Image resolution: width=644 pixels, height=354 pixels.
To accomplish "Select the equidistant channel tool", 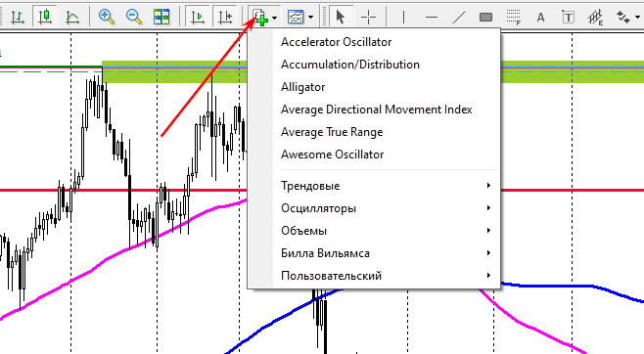I will coord(595,17).
